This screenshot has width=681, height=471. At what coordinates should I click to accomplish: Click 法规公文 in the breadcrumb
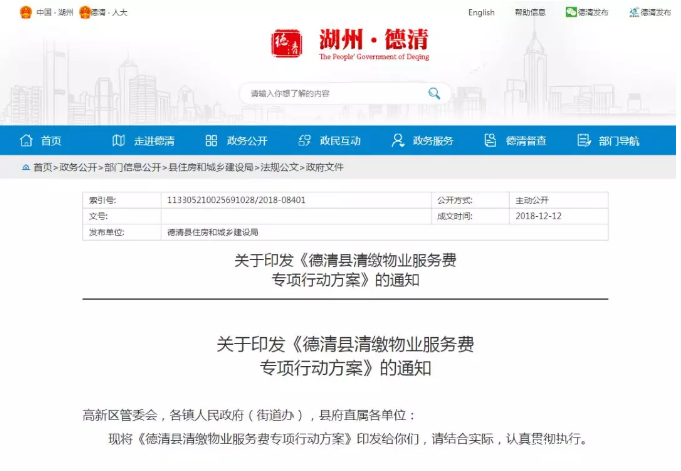tap(280, 167)
